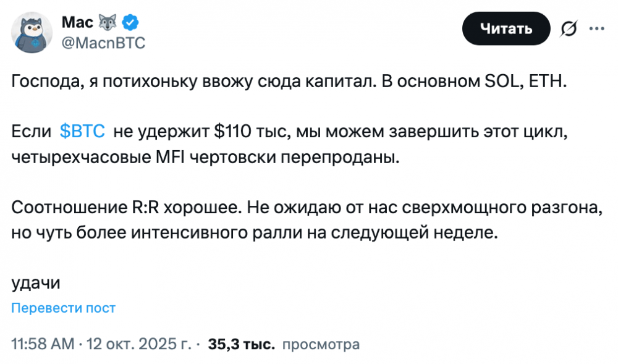618x364 pixels.
Task: Click the 35,3 тыс. view count
Action: click(241, 344)
